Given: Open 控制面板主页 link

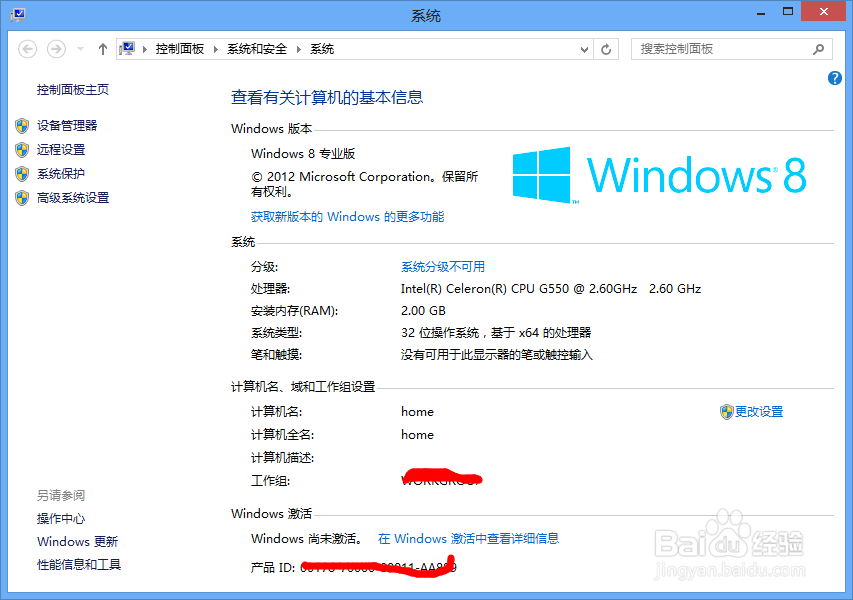Looking at the screenshot, I should point(73,90).
